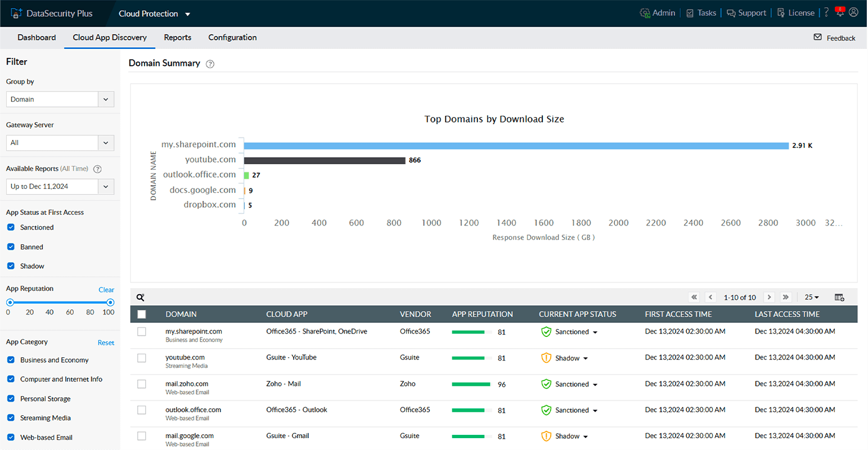Uncheck the Banned app status filter
The width and height of the screenshot is (868, 450).
(12, 246)
